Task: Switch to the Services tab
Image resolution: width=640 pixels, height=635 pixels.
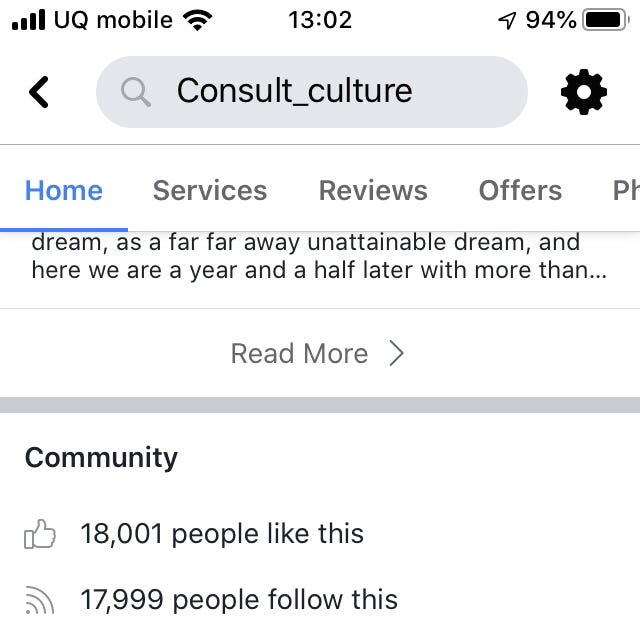Action: (x=210, y=191)
